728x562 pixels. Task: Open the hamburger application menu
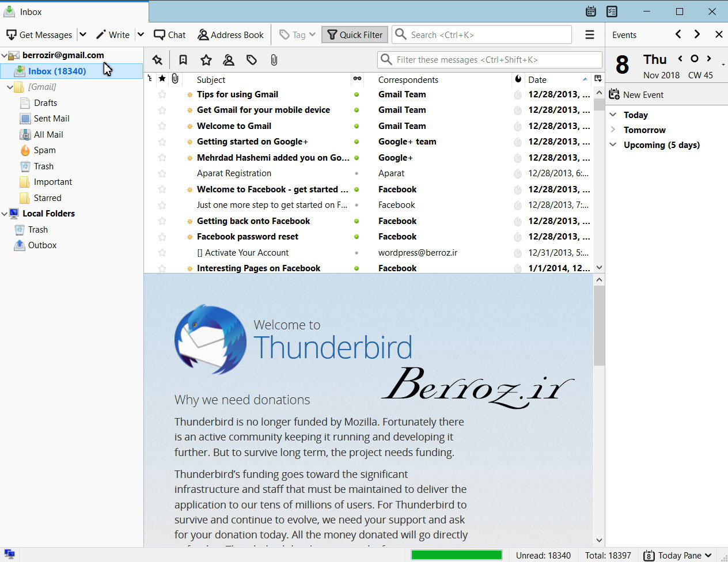click(x=590, y=35)
